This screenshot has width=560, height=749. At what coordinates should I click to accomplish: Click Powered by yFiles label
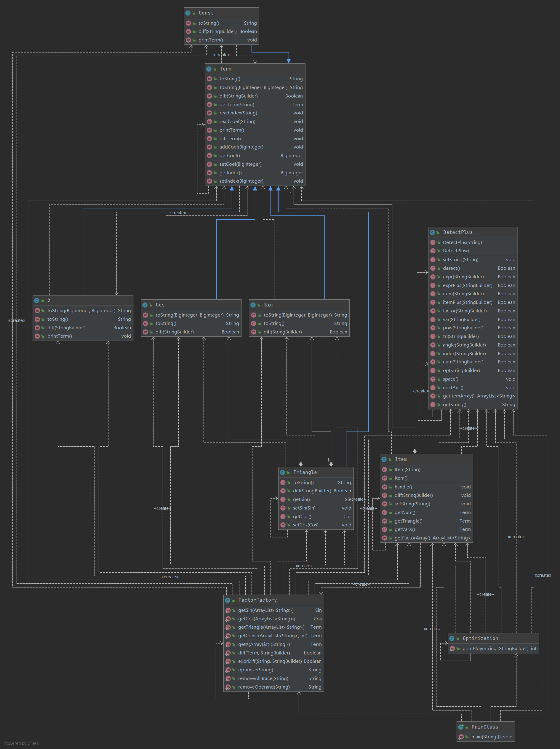pos(21,743)
